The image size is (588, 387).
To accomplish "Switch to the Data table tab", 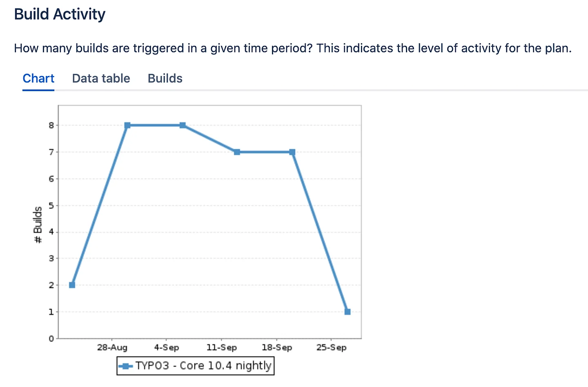I will tap(101, 78).
